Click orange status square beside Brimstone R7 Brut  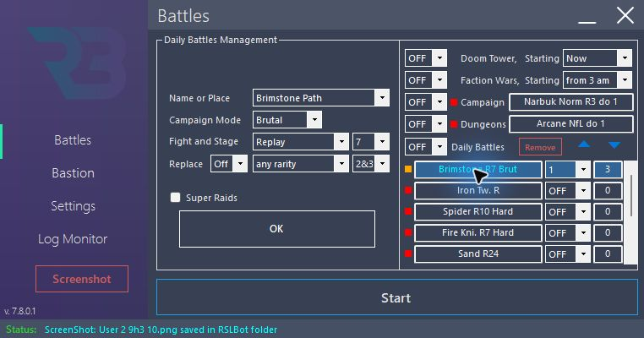pyautogui.click(x=408, y=169)
